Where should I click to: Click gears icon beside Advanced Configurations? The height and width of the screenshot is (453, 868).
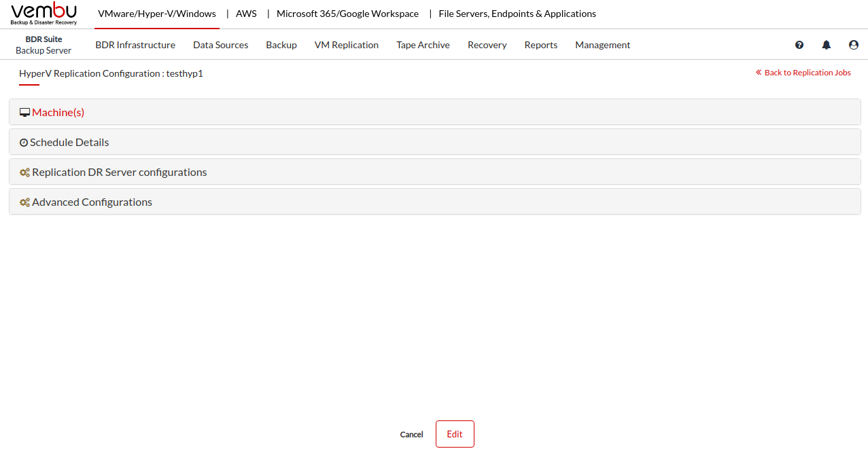24,202
